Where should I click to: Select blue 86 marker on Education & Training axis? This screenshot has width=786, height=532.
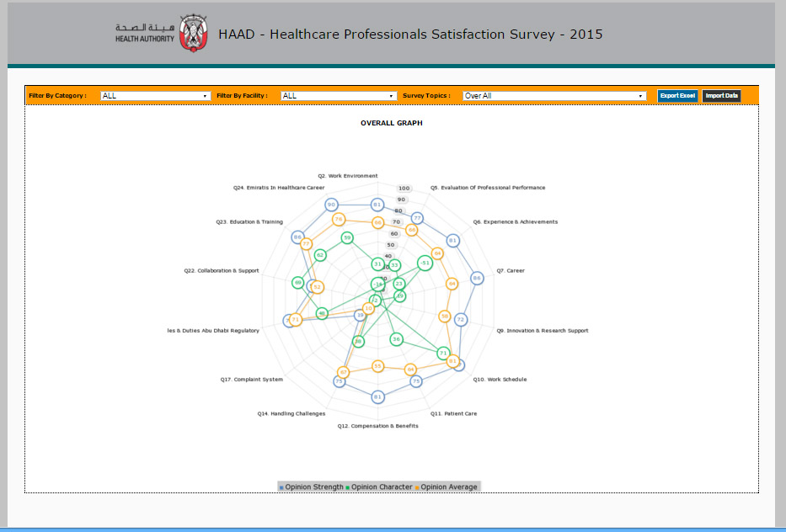[x=297, y=237]
